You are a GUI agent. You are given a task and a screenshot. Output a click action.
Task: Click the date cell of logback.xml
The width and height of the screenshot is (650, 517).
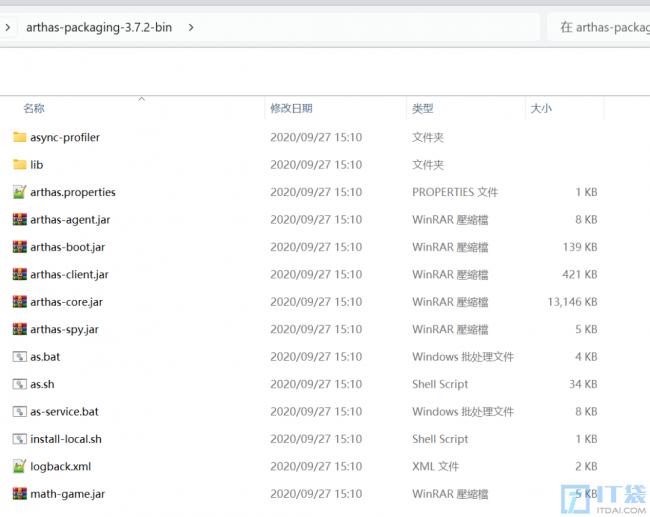(316, 466)
